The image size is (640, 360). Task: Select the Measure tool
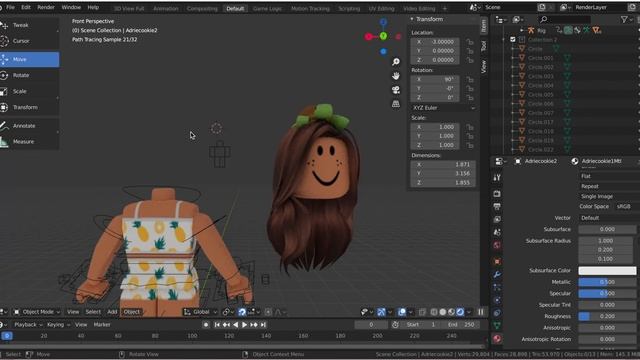pos(29,142)
